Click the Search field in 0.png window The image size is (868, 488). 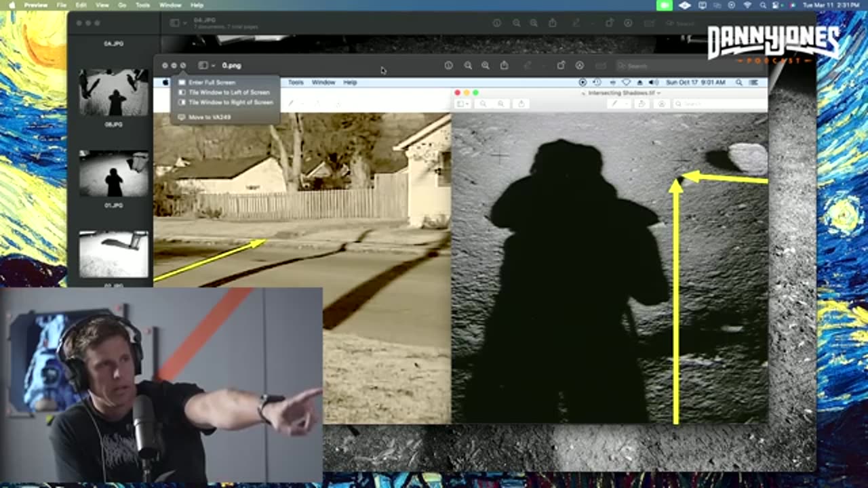[688, 66]
